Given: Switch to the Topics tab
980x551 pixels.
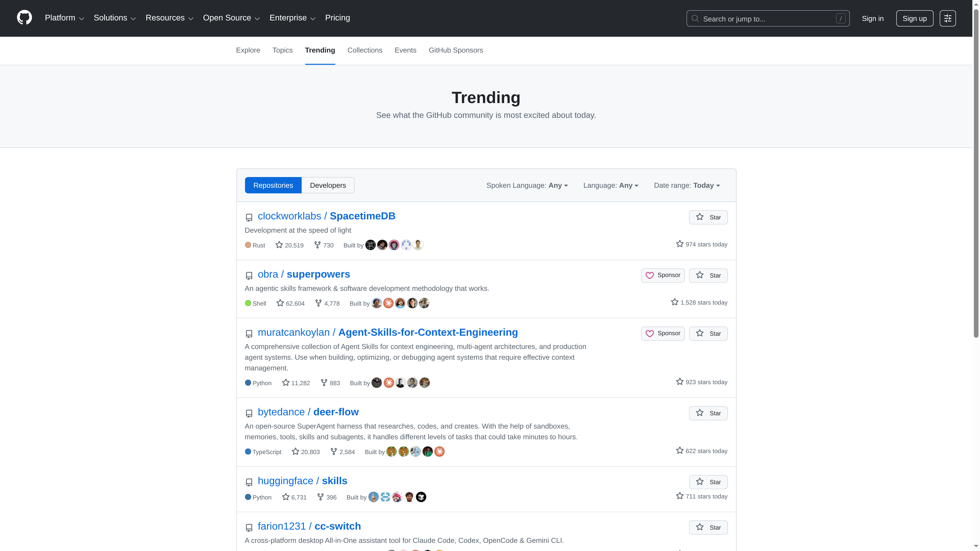Looking at the screenshot, I should click(282, 50).
